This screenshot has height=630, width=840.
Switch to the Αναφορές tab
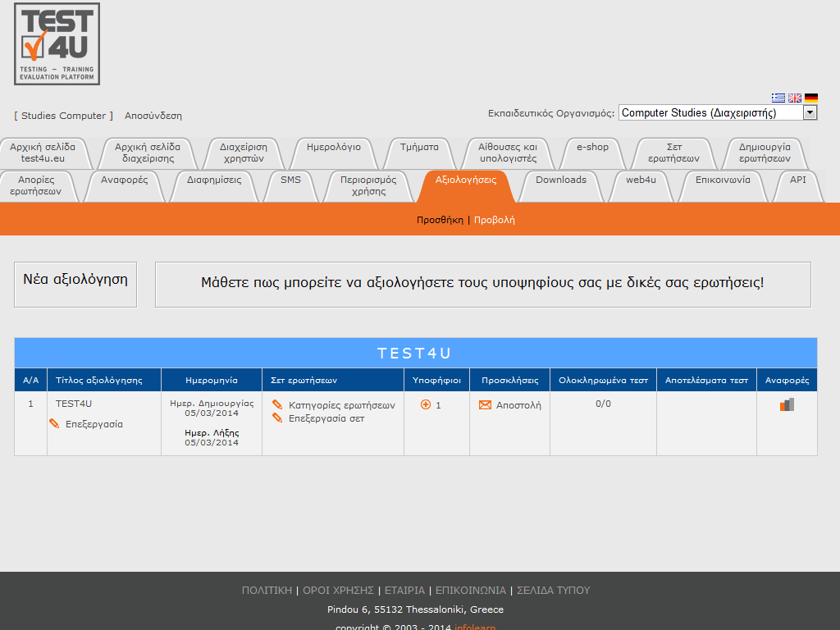tap(125, 186)
